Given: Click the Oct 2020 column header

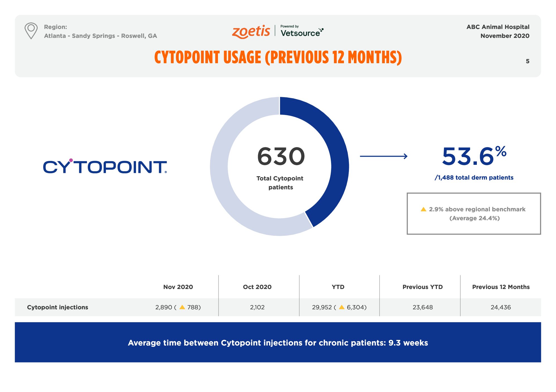Looking at the screenshot, I should (x=257, y=287).
